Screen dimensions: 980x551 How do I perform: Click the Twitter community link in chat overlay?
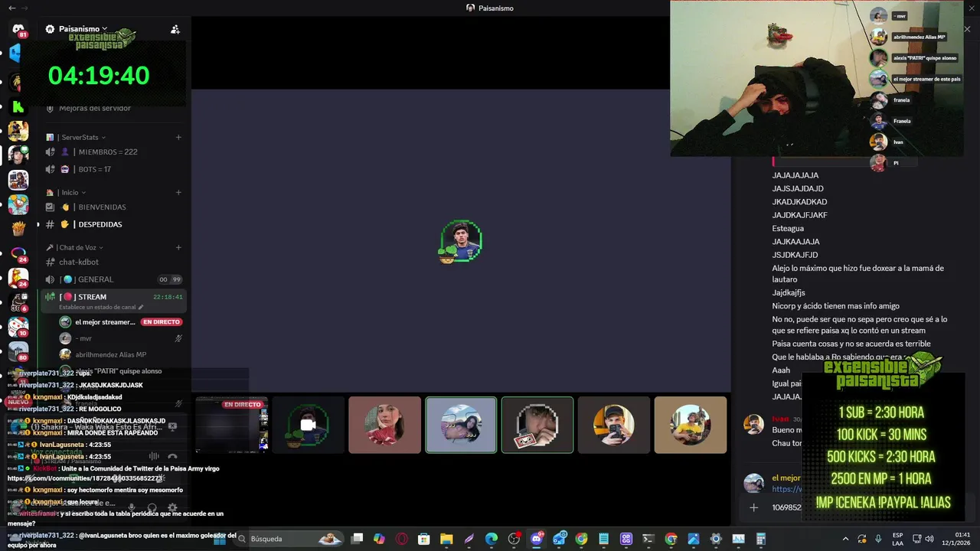click(x=84, y=478)
